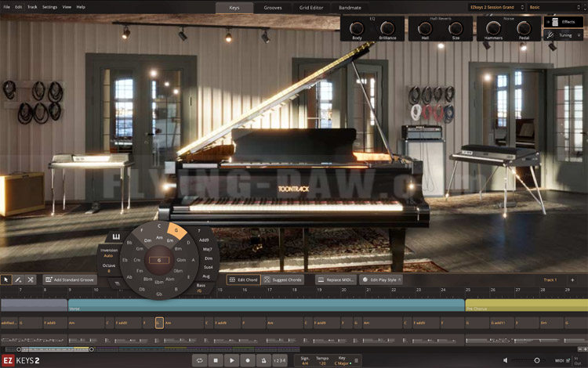
Task: Adjust the EQ Body knob
Action: (x=357, y=28)
